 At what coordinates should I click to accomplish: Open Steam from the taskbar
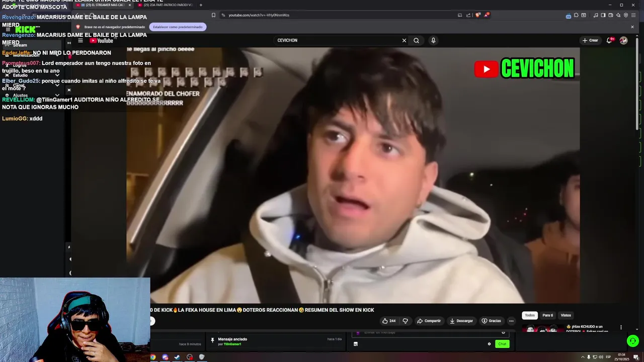[177, 357]
